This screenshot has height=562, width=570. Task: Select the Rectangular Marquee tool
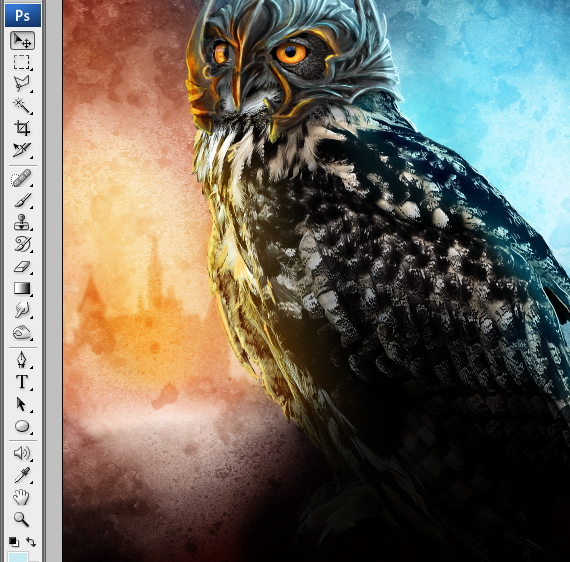(x=22, y=62)
